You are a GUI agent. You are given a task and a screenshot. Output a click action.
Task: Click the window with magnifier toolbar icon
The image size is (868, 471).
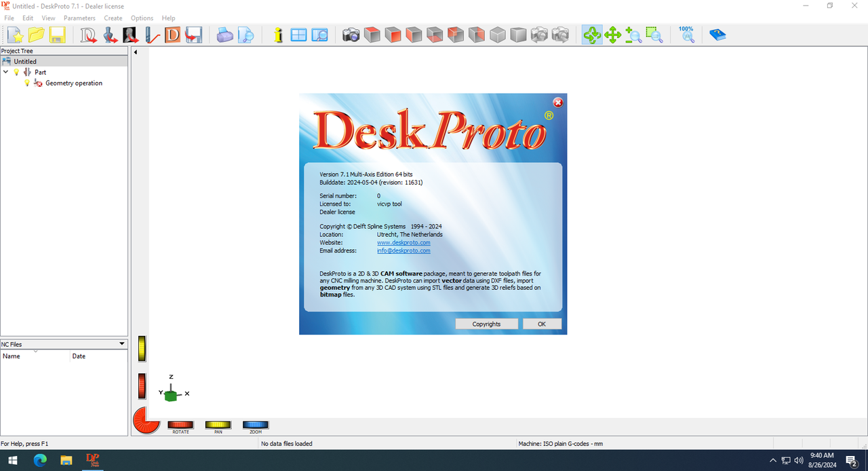319,35
